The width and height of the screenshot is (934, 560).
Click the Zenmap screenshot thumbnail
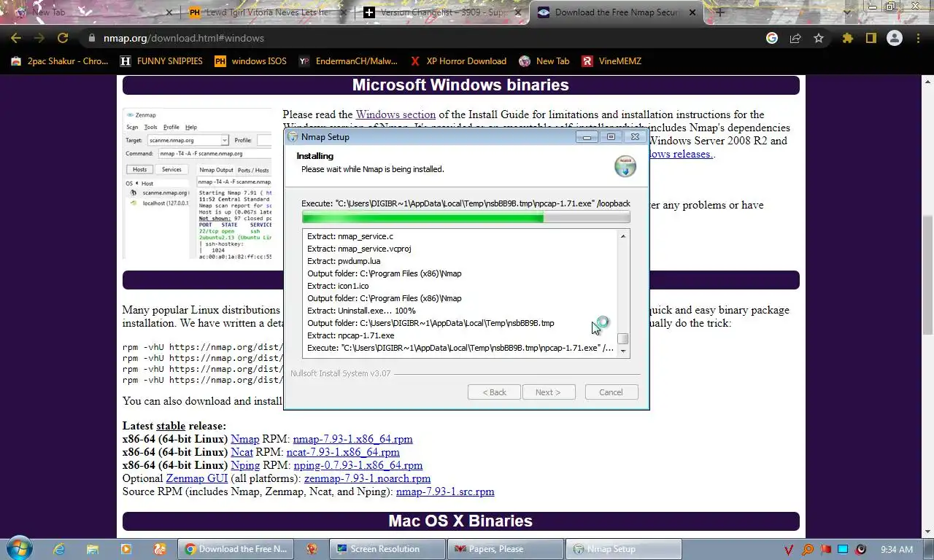coord(197,184)
